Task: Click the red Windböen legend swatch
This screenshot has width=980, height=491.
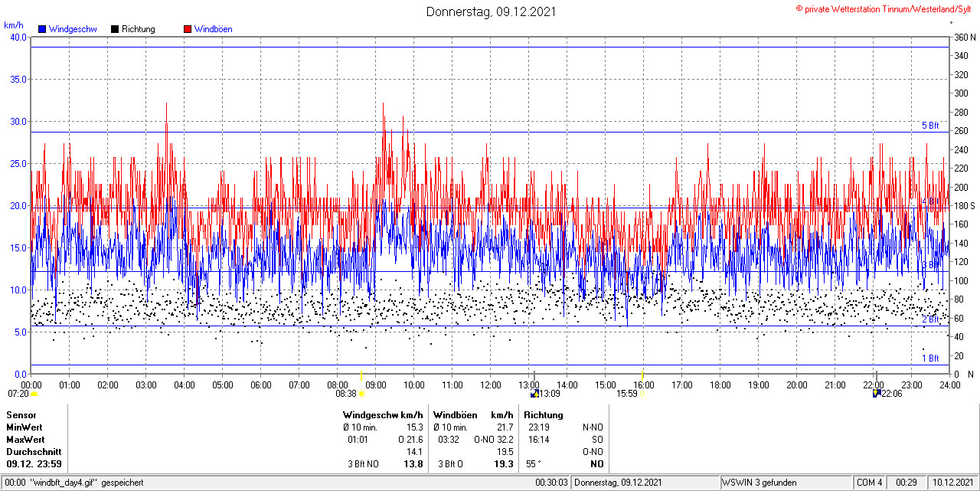Action: (188, 29)
